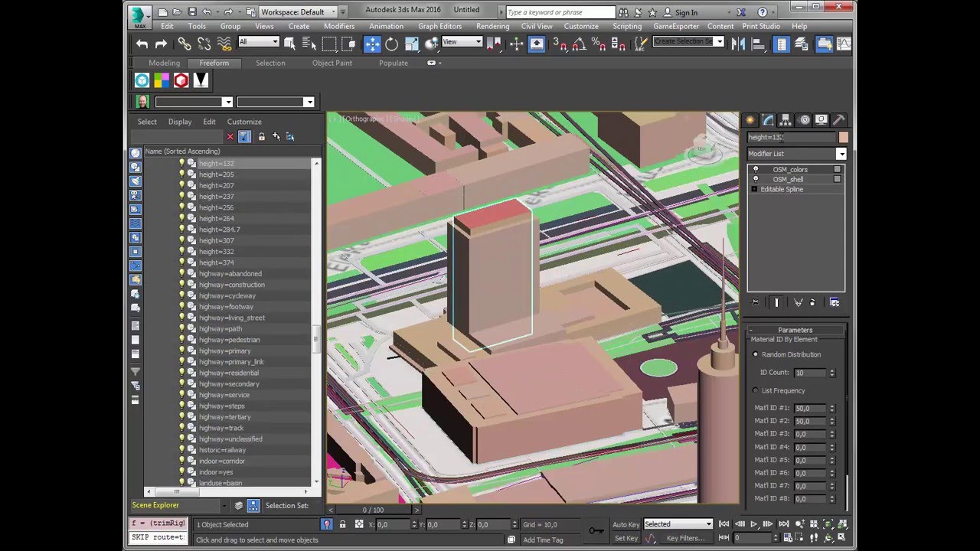
Task: Click the Pin Stack icon under modifier stack
Action: point(755,302)
